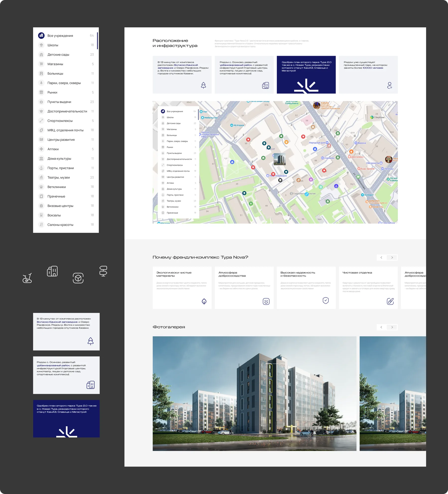Show next 'Почему френдли-комплекс' slide
The width and height of the screenshot is (448, 494).
tap(392, 257)
